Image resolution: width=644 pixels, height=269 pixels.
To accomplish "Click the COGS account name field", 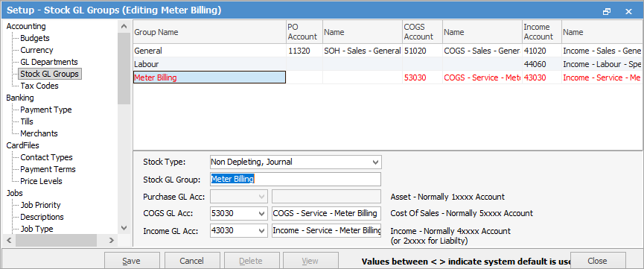I will (327, 214).
